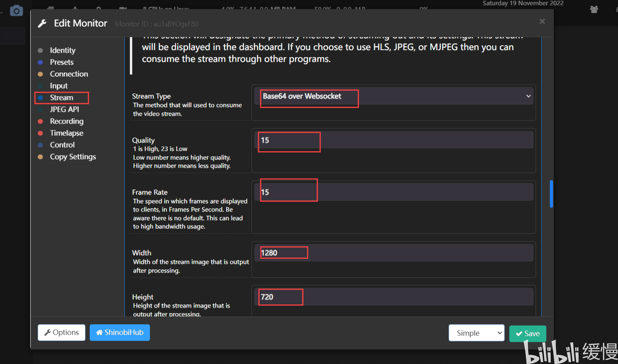Select Copy Settings in the sidebar
Screen dimensions: 618x364
73,157
